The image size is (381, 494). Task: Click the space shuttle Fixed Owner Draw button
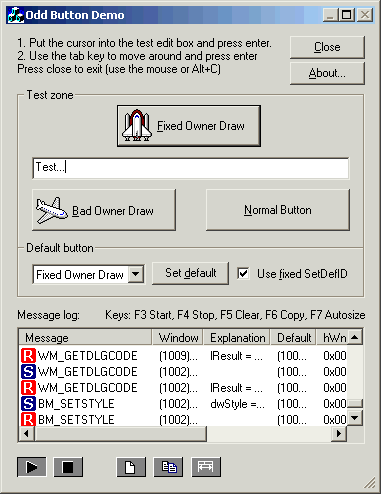click(189, 126)
